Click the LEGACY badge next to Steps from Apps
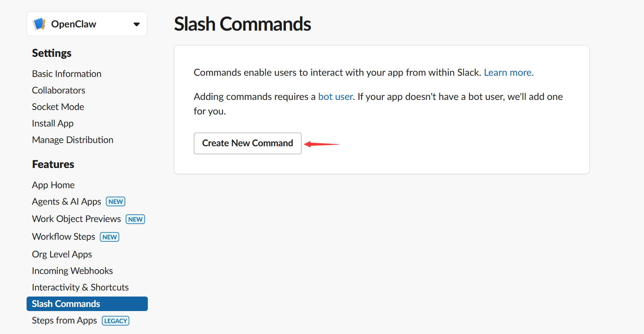Screen dimensions: 644x334 116,321
